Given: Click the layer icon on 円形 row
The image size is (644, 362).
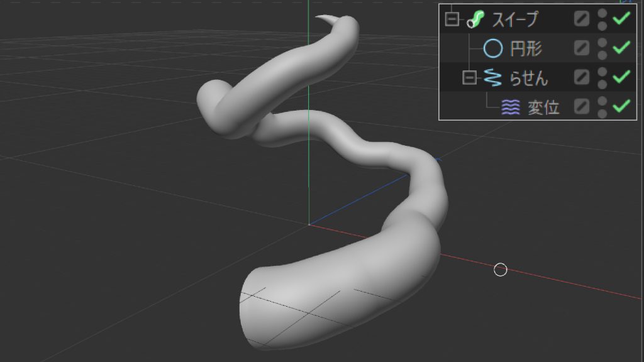Looking at the screenshot, I should coord(582,48).
